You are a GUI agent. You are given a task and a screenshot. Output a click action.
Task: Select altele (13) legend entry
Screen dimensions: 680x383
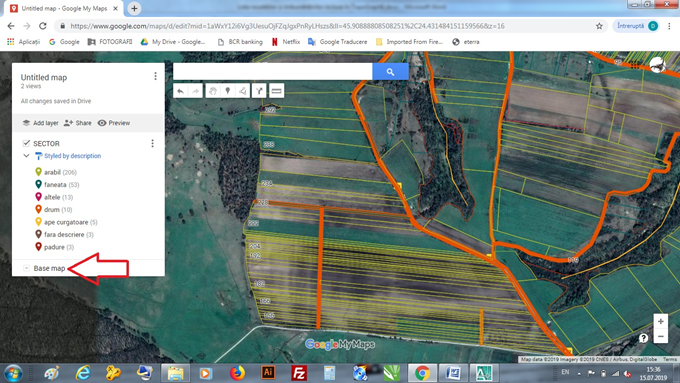(x=54, y=197)
